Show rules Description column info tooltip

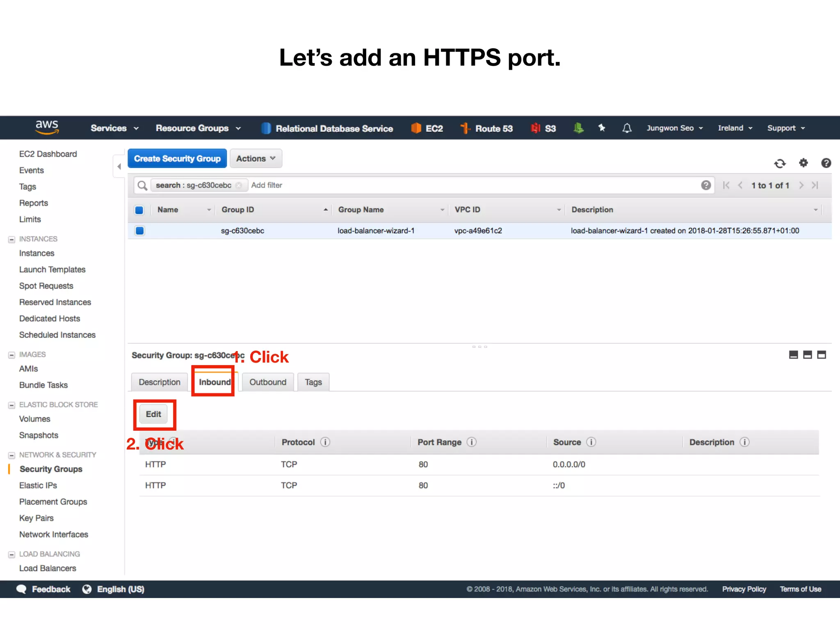[x=744, y=442]
